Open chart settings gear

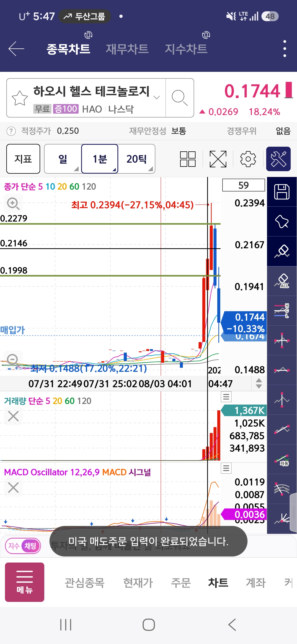click(x=248, y=159)
